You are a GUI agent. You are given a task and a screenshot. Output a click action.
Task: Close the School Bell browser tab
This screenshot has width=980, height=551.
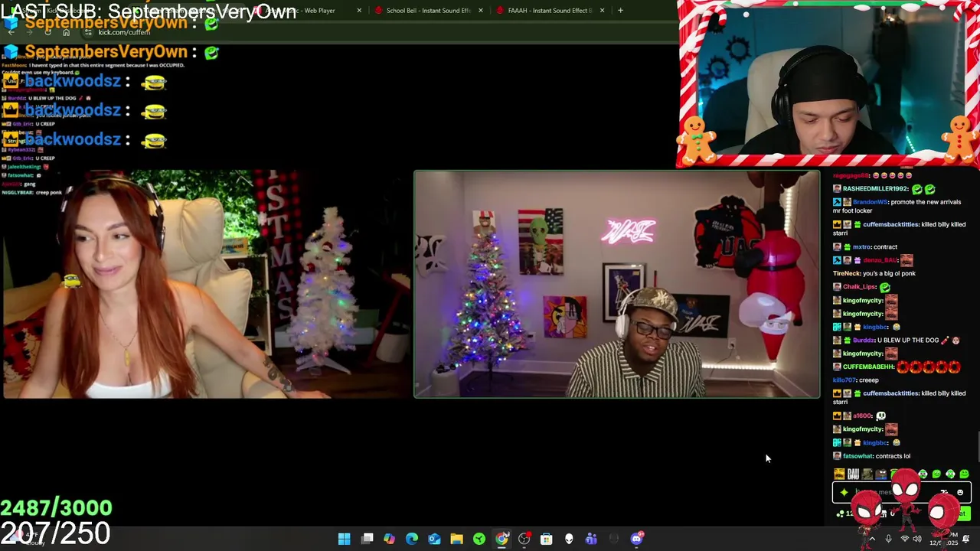(481, 11)
